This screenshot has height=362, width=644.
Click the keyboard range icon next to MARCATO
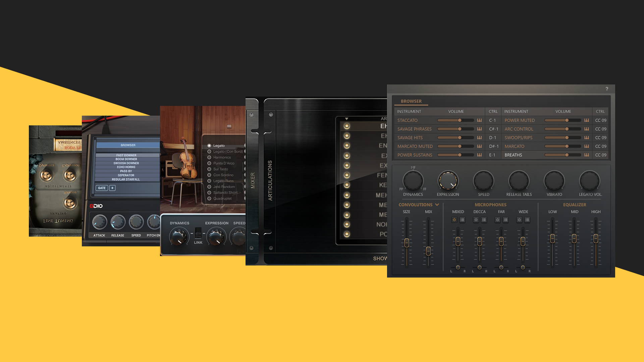pyautogui.click(x=586, y=146)
